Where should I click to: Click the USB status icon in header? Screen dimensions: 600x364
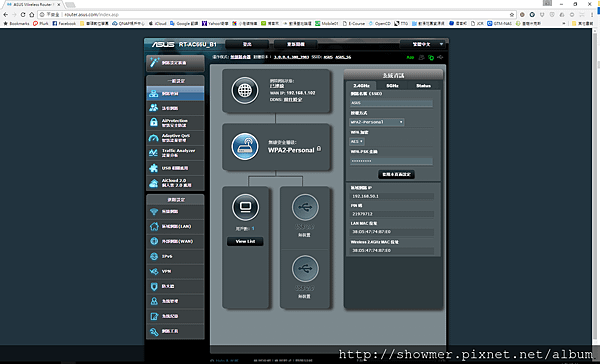coord(440,57)
